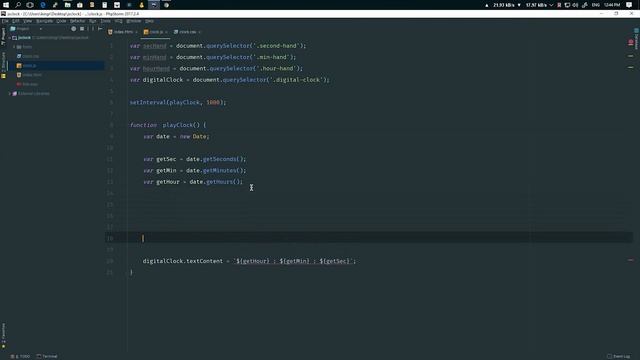The image size is (640, 360).
Task: Close the index.html editor tab
Action: [136, 32]
